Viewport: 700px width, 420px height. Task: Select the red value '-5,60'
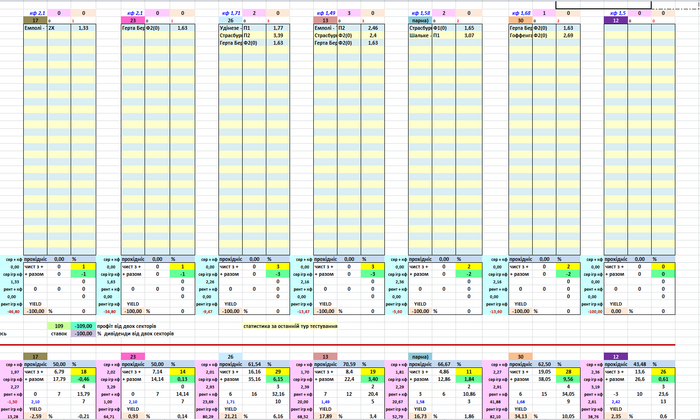pos(396,311)
